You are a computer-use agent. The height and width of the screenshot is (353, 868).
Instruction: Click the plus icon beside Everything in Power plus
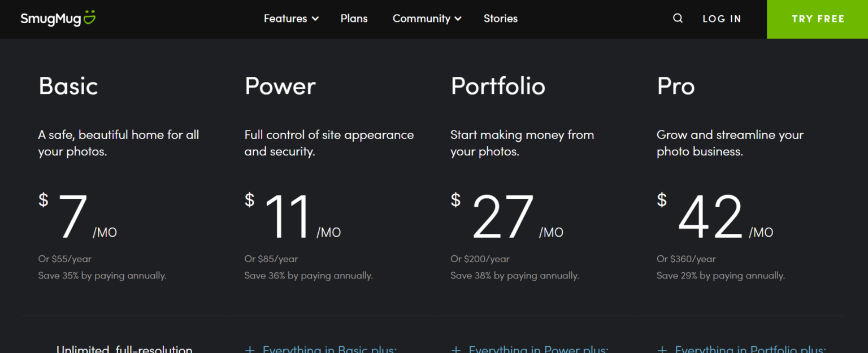coord(456,350)
